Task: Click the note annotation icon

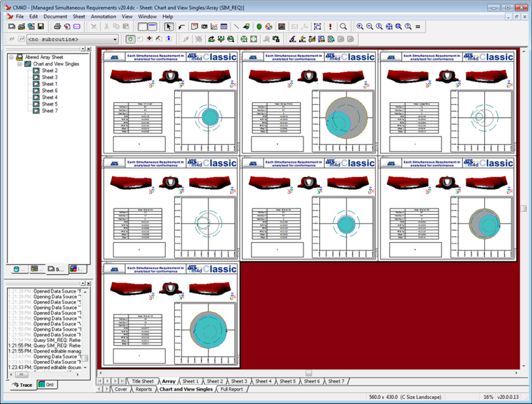Action: click(194, 26)
